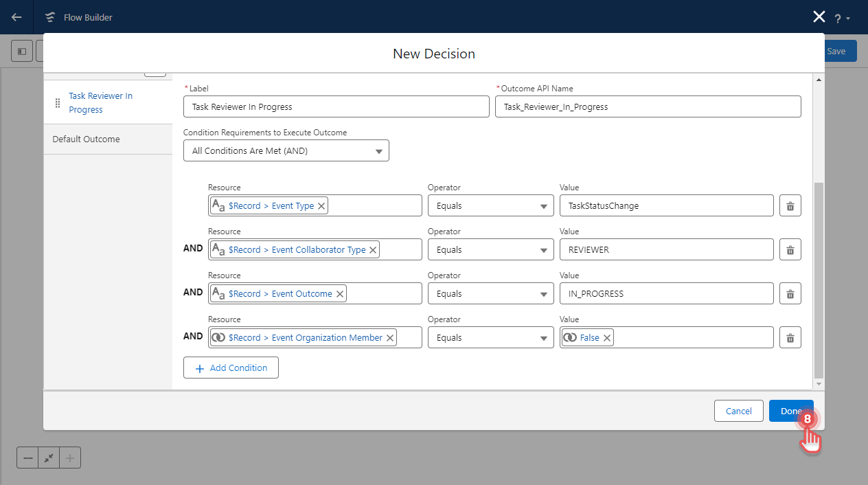
Task: Delete the Event Organization Member condition row
Action: (790, 337)
